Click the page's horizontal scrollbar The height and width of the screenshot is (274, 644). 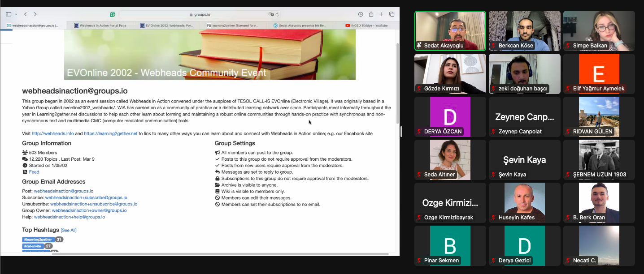pyautogui.click(x=220, y=254)
